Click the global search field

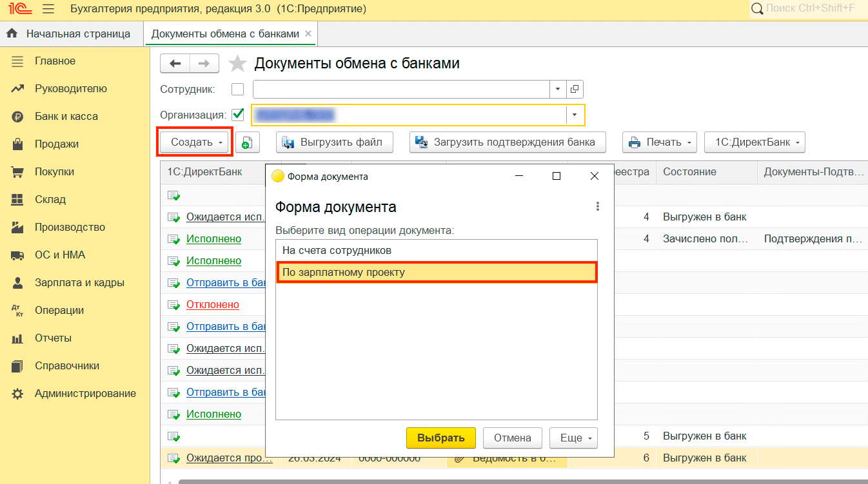(x=810, y=8)
